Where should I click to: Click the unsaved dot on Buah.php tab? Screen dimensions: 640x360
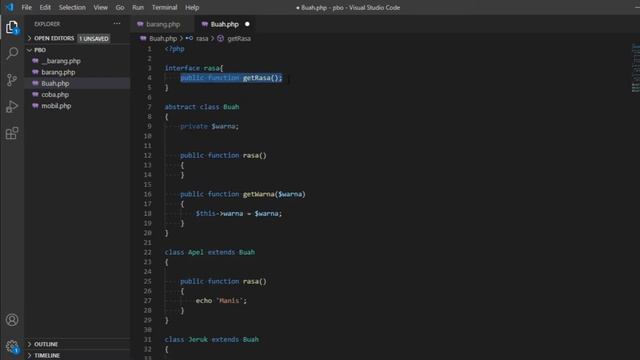(247, 24)
